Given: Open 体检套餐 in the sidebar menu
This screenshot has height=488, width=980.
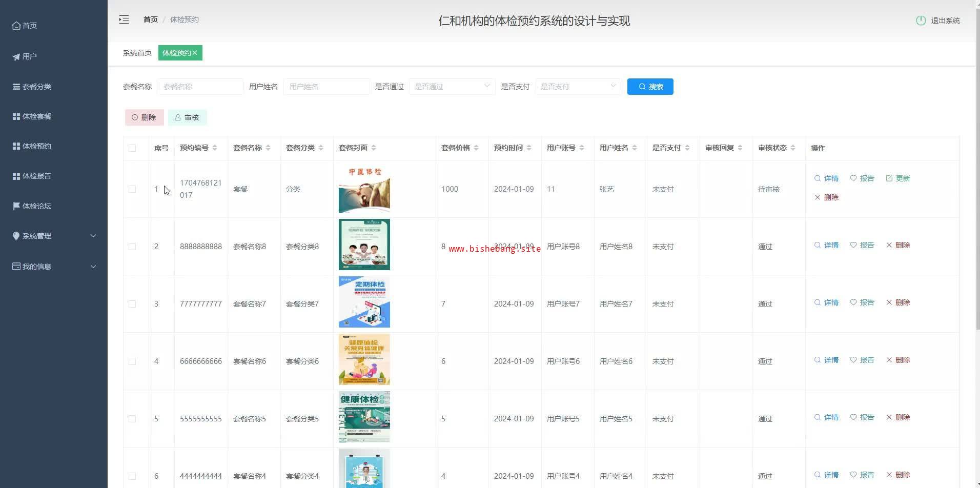Looking at the screenshot, I should [x=36, y=116].
